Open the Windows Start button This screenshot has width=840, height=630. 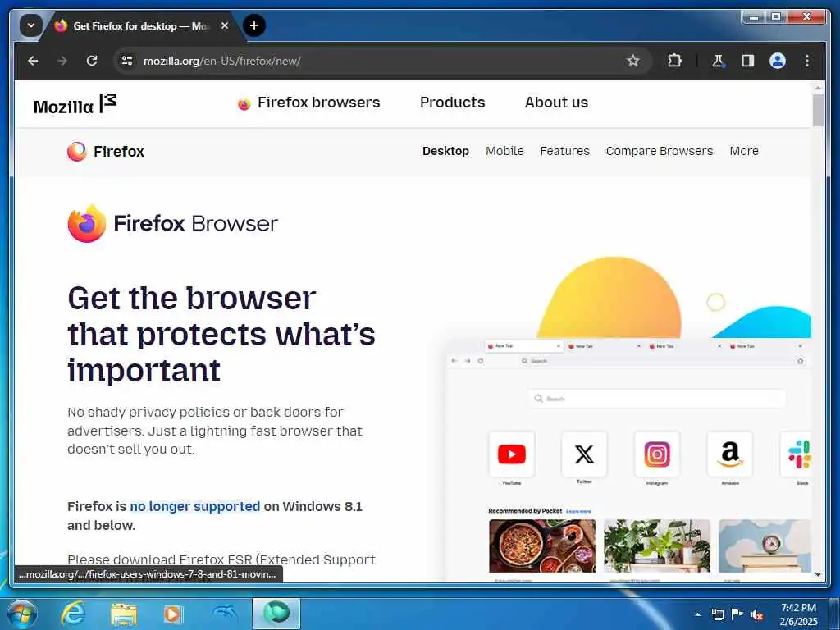click(x=21, y=614)
